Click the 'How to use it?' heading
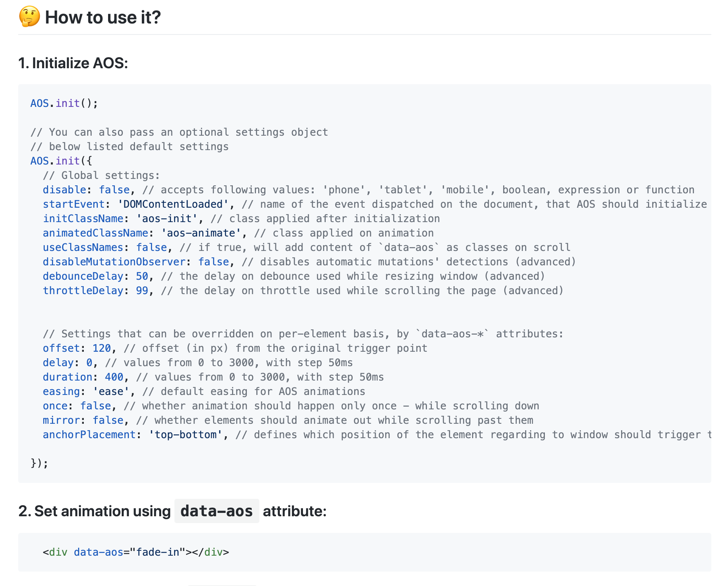The width and height of the screenshot is (728, 586). point(103,17)
